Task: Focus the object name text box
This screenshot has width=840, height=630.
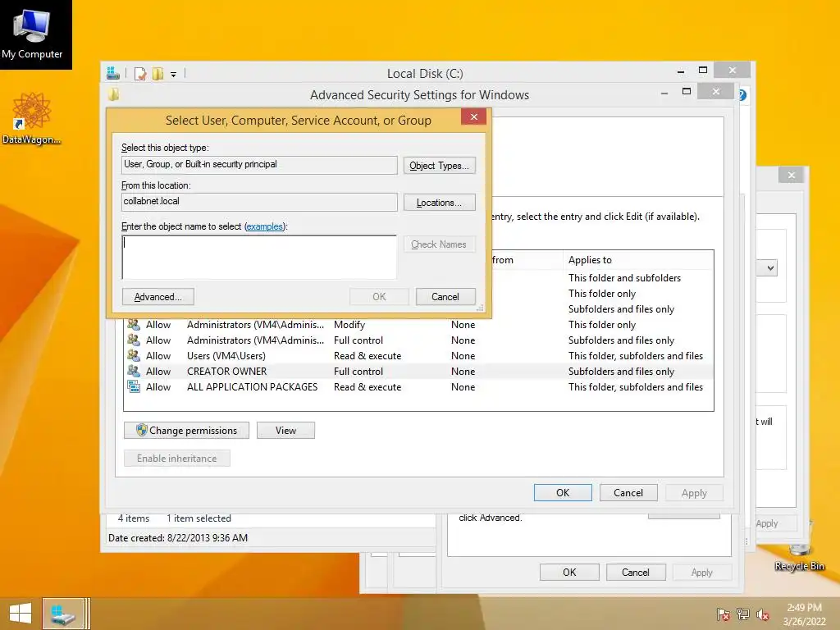Action: 259,257
